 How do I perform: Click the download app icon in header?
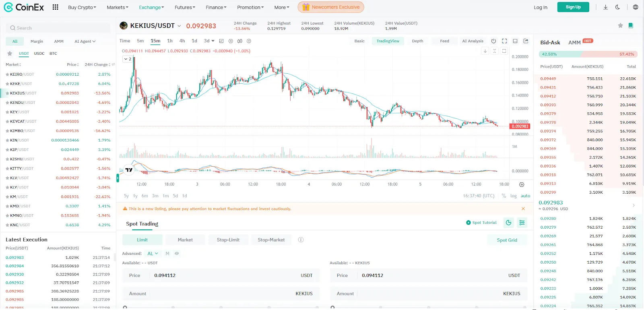605,7
